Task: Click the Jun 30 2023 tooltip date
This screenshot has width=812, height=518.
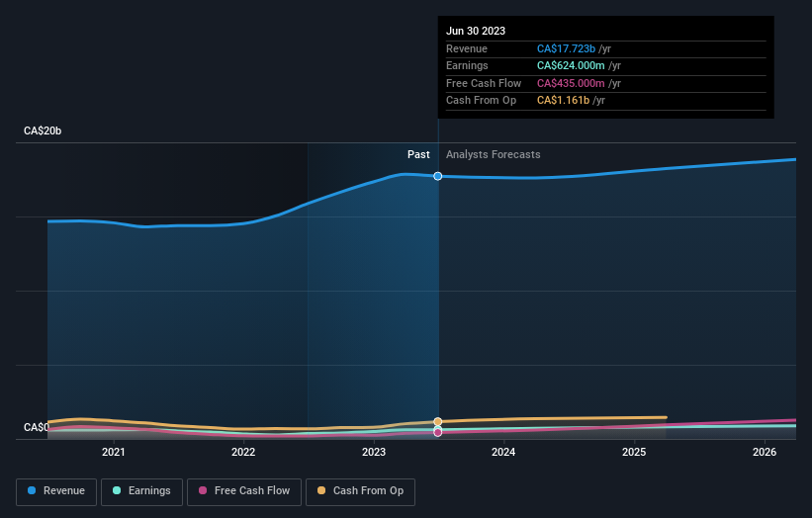Action: pyautogui.click(x=476, y=31)
